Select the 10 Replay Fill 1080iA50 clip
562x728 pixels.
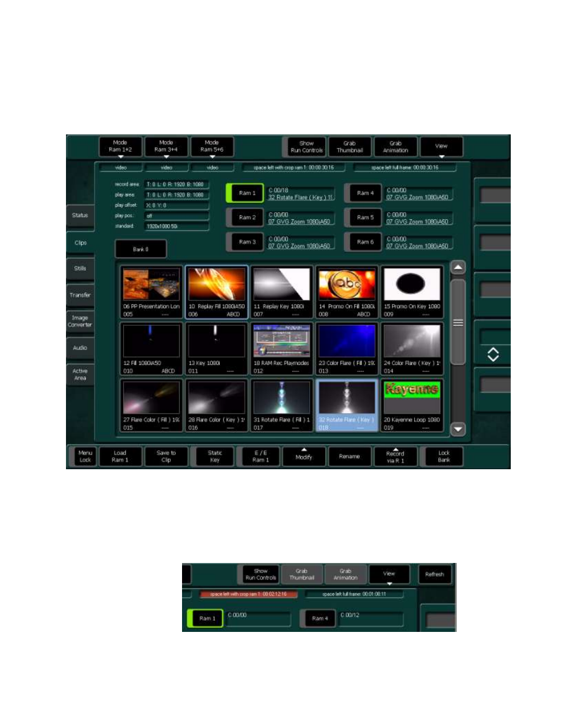tap(217, 292)
